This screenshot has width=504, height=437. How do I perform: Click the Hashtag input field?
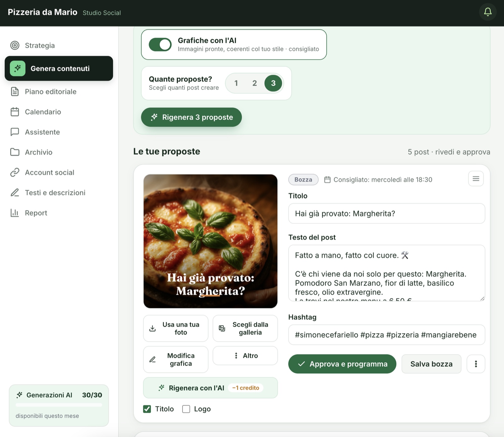click(x=387, y=335)
